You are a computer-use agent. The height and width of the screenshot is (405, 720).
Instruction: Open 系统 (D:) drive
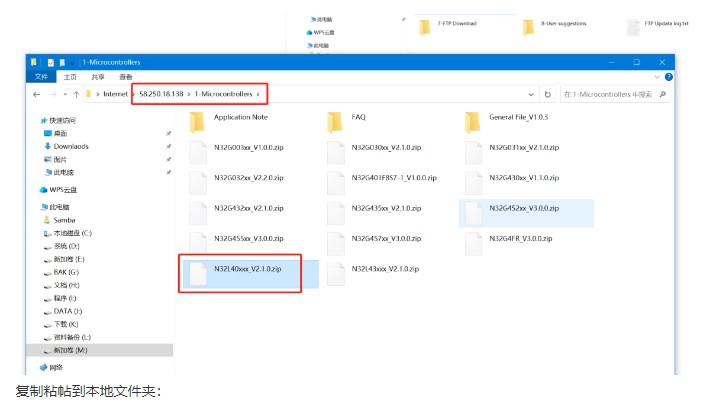coord(67,246)
